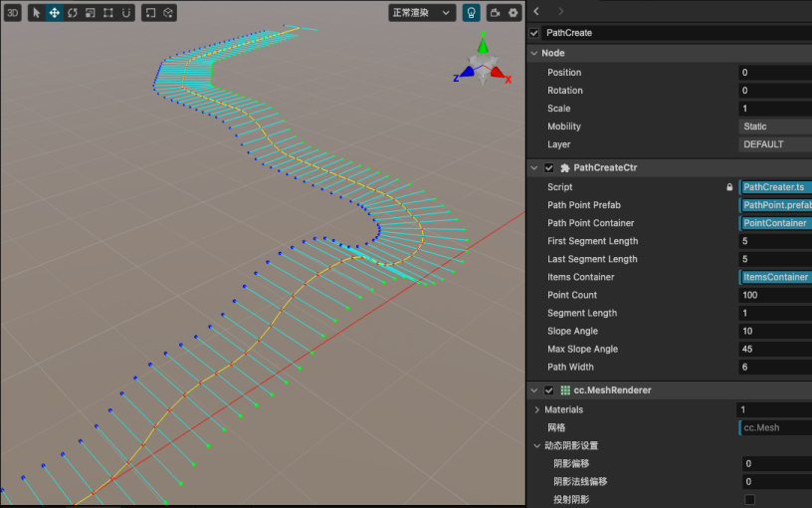Edit Last Segment Length value
Viewport: 812px width, 508px height.
(x=775, y=259)
